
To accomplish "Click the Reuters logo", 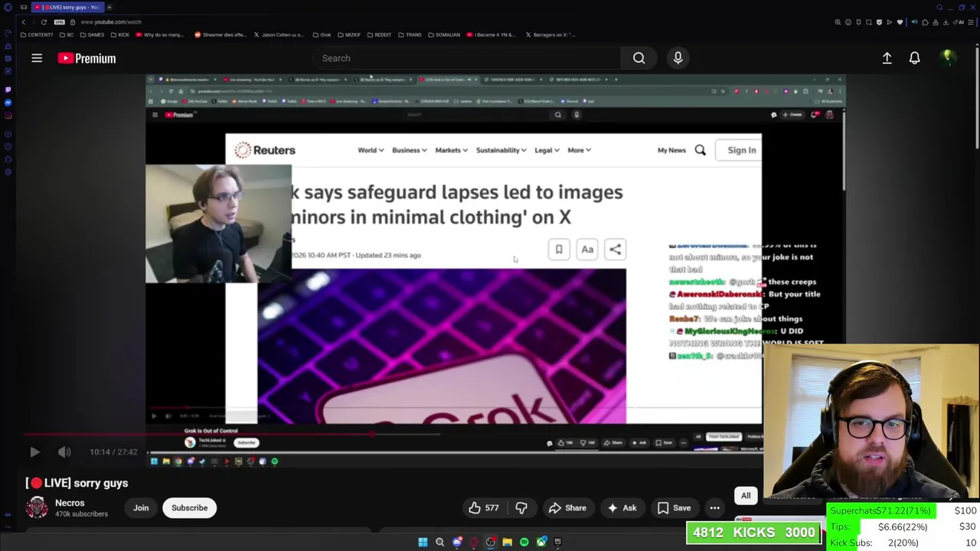I will [265, 150].
